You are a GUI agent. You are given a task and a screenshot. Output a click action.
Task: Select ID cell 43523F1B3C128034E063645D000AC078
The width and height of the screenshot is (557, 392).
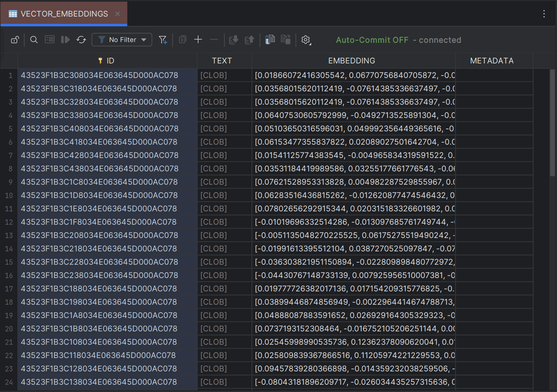click(x=108, y=369)
